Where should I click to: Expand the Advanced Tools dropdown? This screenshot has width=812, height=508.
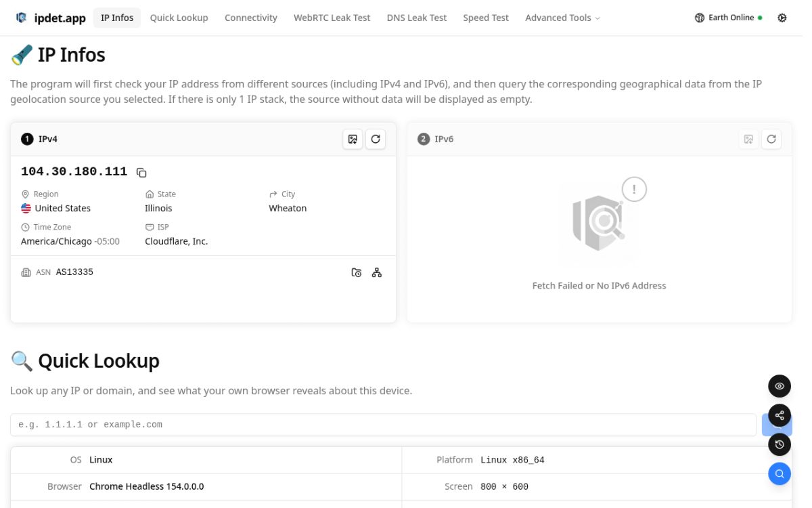pyautogui.click(x=562, y=18)
